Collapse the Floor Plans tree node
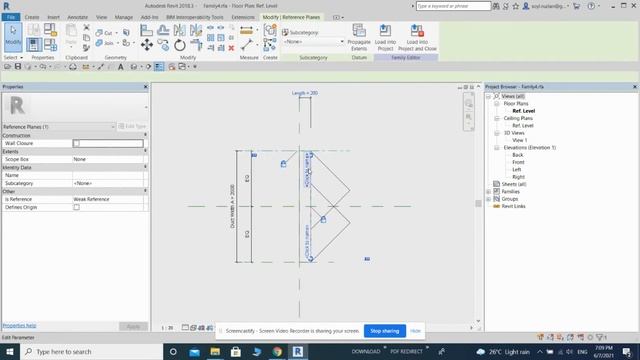This screenshot has height=360, width=640. coord(497,104)
